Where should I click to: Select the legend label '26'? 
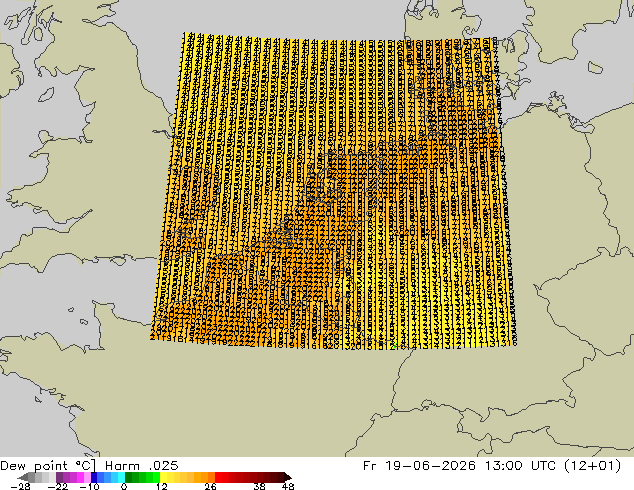tap(210, 486)
